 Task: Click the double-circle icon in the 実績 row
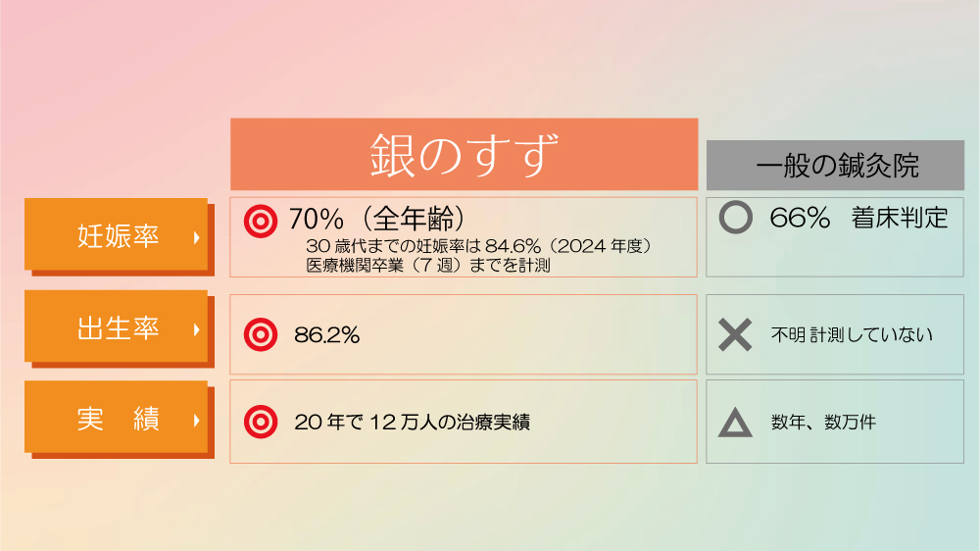[x=260, y=422]
